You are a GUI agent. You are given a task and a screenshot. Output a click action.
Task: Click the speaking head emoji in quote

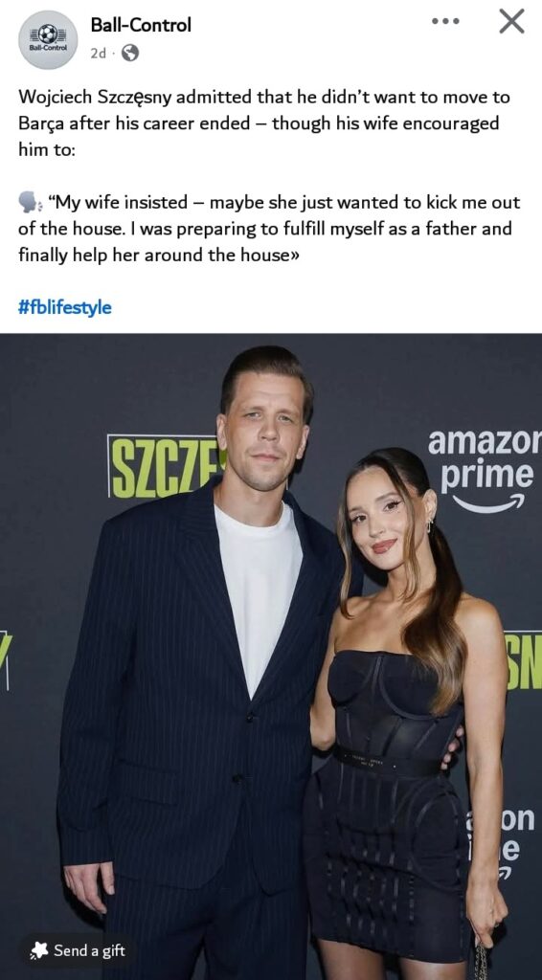click(x=30, y=202)
